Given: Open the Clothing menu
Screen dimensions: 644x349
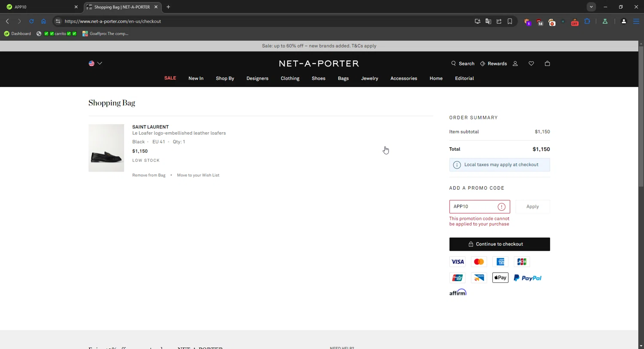Looking at the screenshot, I should [290, 79].
